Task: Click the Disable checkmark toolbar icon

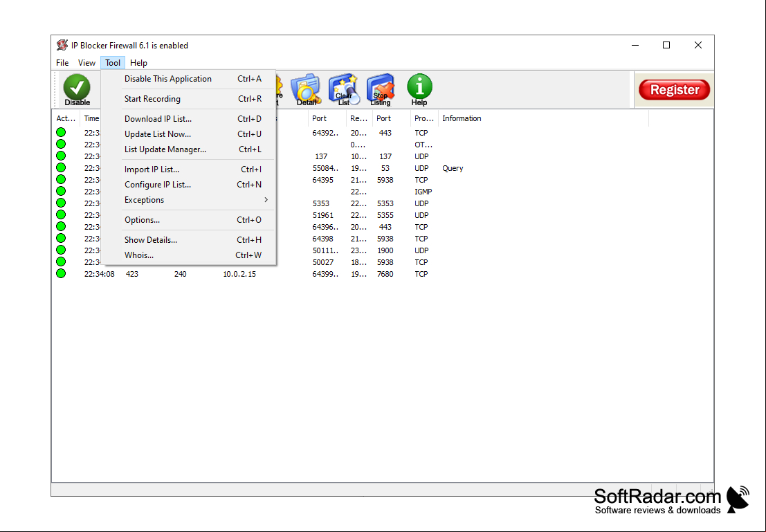Action: pyautogui.click(x=77, y=90)
